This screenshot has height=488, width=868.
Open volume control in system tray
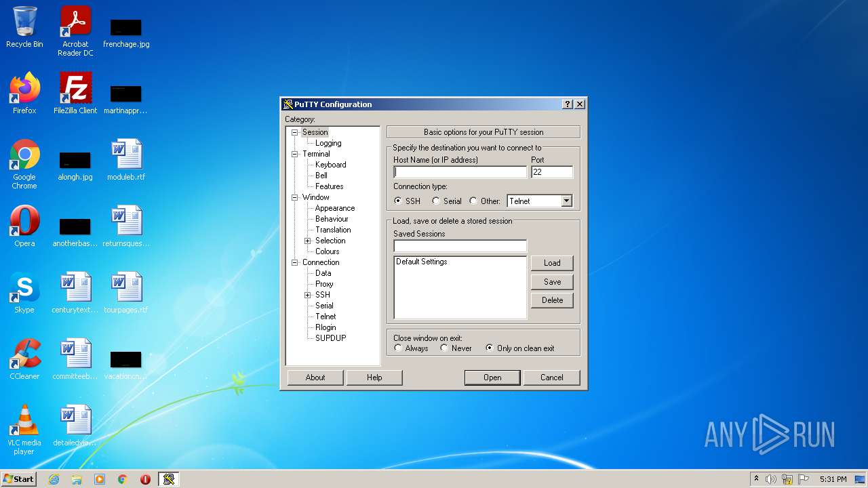(771, 479)
